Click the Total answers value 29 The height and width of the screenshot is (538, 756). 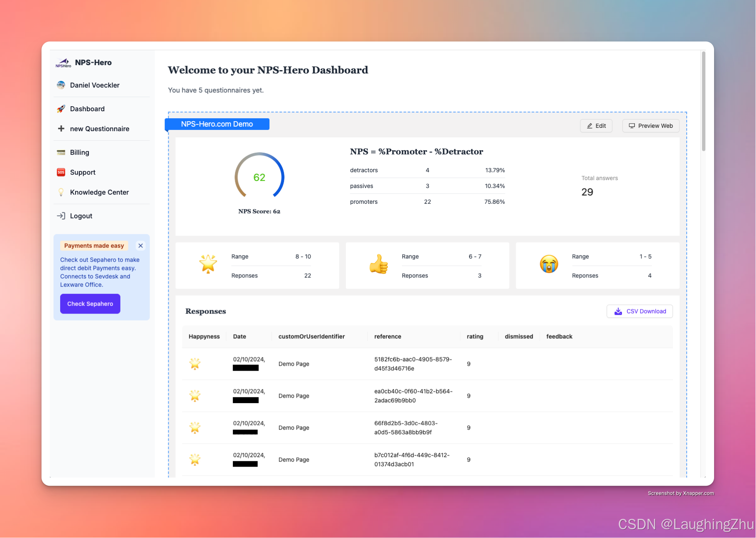[587, 192]
